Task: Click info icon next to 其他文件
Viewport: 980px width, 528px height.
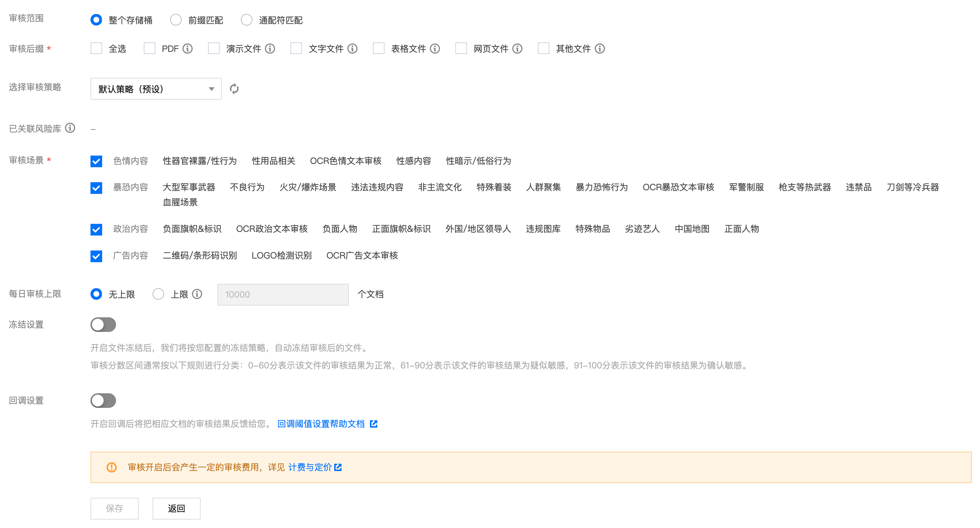Action: click(600, 48)
